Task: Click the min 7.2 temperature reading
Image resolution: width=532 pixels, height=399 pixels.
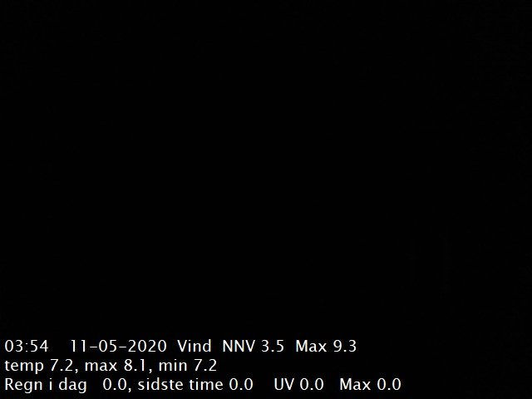Action: pos(188,366)
